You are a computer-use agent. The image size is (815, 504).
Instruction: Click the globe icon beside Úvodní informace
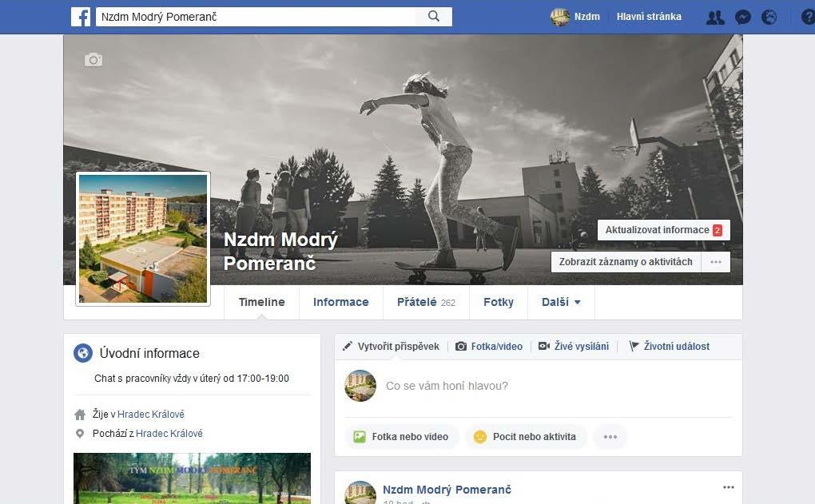click(x=83, y=353)
